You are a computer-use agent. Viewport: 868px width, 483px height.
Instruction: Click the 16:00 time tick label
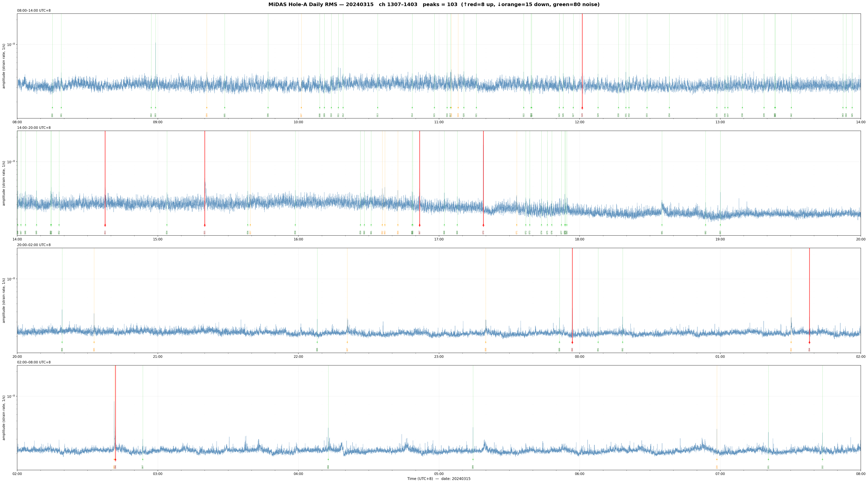pos(298,239)
